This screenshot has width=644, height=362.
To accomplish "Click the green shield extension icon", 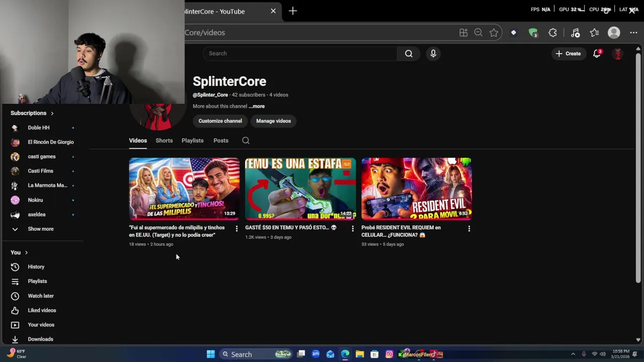I will tap(533, 33).
